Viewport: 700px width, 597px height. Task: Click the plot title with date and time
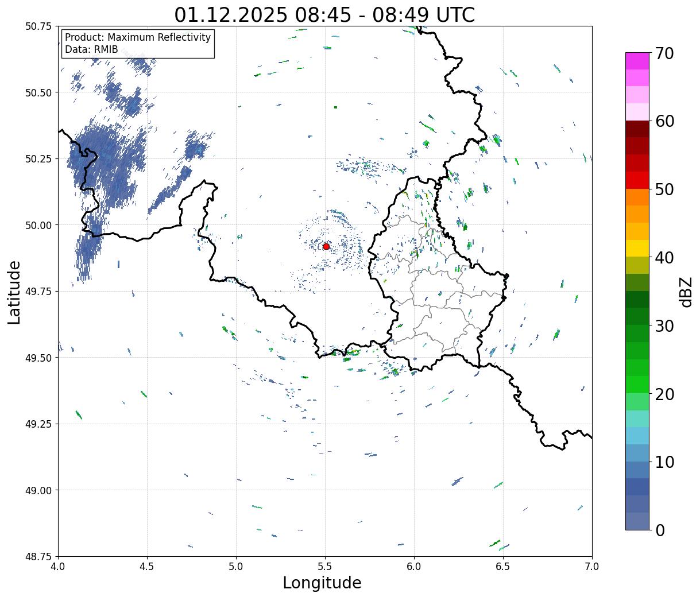pos(324,14)
